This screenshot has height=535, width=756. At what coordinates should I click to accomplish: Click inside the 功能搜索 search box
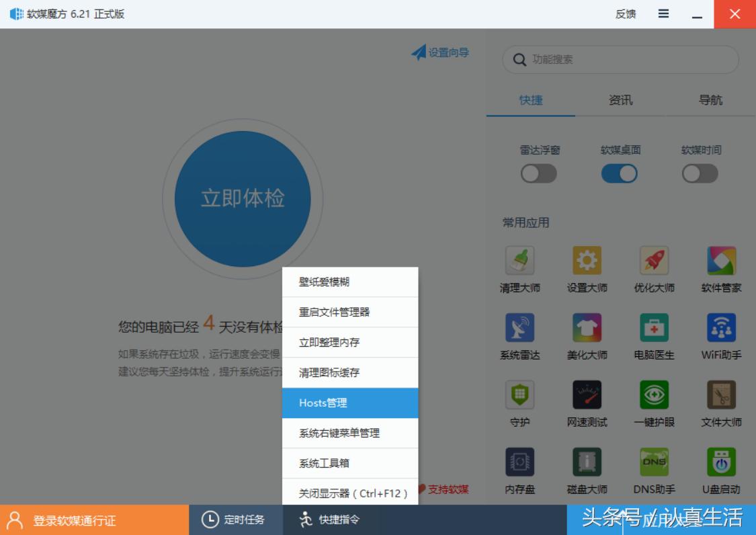point(620,59)
